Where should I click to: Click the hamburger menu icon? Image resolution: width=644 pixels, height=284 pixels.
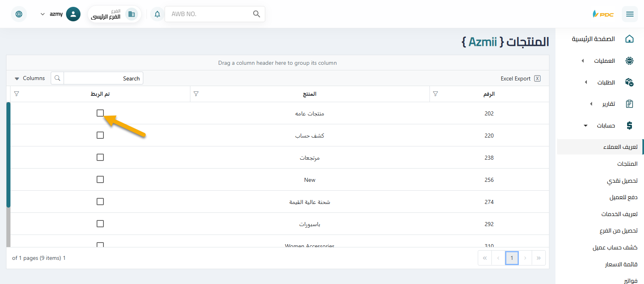(x=630, y=14)
